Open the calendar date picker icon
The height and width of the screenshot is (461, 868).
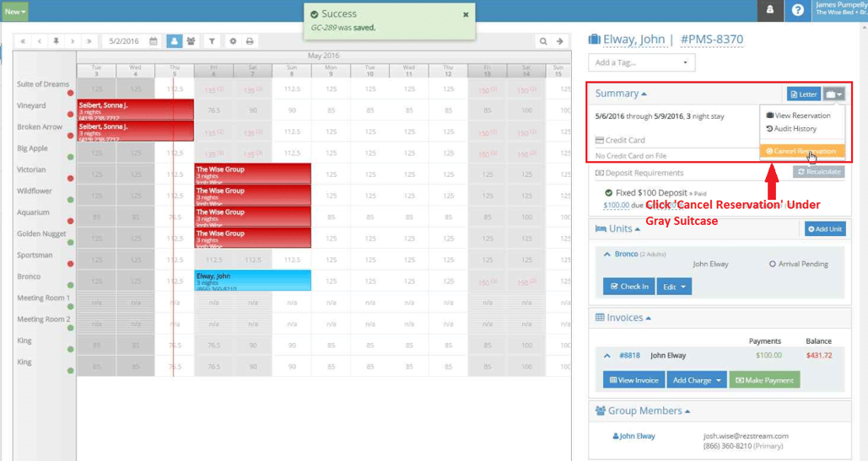(154, 41)
